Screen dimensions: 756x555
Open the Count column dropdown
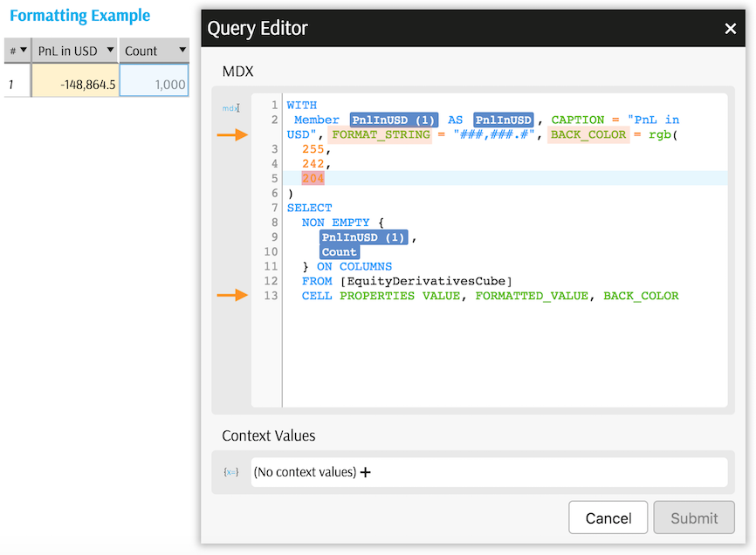pos(182,50)
